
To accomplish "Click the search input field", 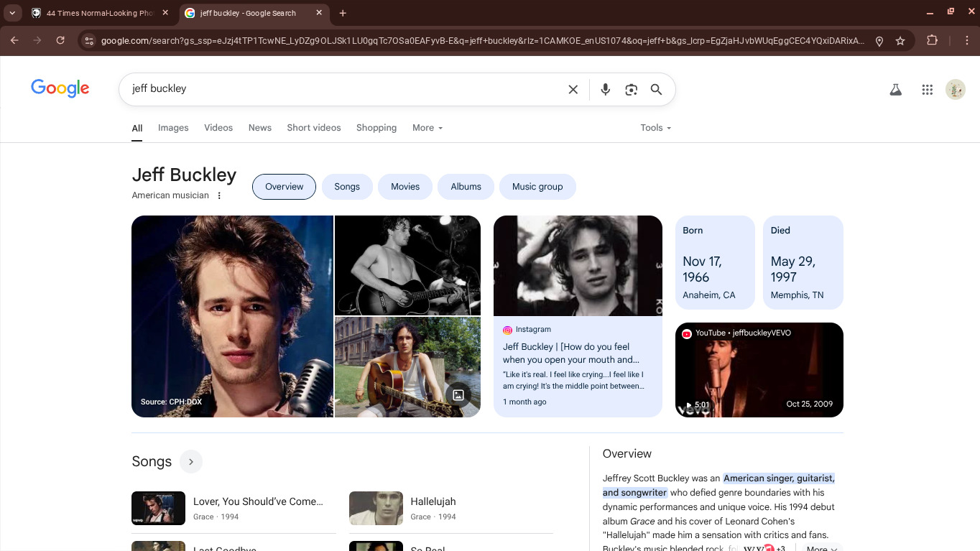I will coord(338,89).
